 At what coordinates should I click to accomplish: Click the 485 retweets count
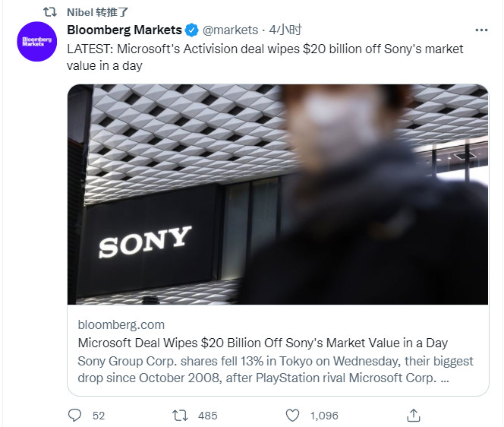coord(207,416)
